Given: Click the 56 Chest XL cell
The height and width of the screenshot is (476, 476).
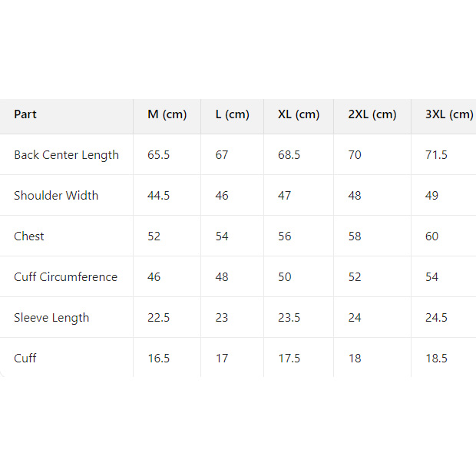Looking at the screenshot, I should pos(285,236).
